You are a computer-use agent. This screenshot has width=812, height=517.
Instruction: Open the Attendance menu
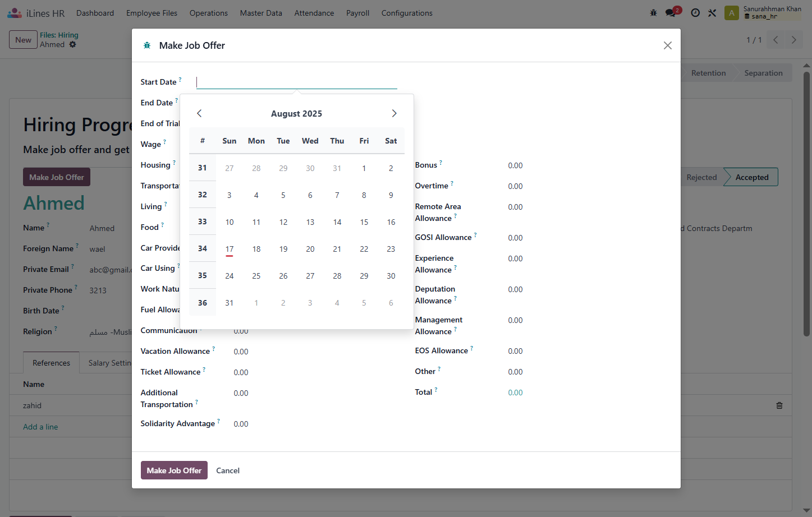coord(314,13)
